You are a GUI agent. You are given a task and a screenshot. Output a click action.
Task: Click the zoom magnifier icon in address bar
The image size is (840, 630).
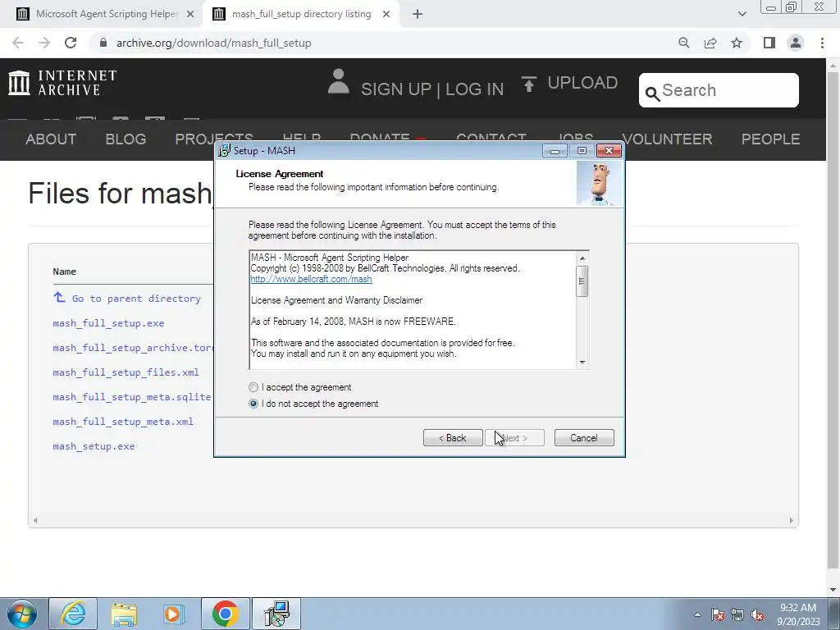[683, 43]
